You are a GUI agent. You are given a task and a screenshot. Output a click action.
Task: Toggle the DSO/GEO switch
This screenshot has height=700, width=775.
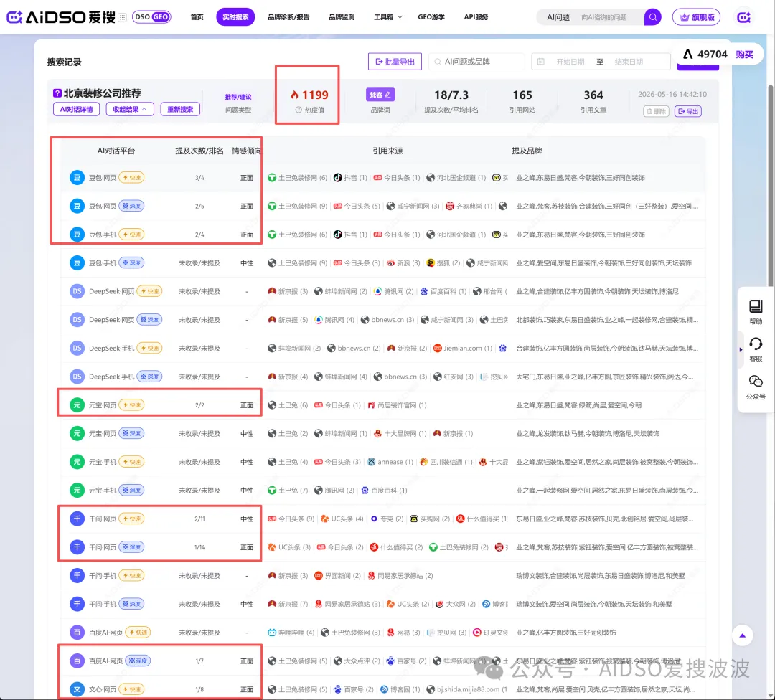click(x=151, y=16)
